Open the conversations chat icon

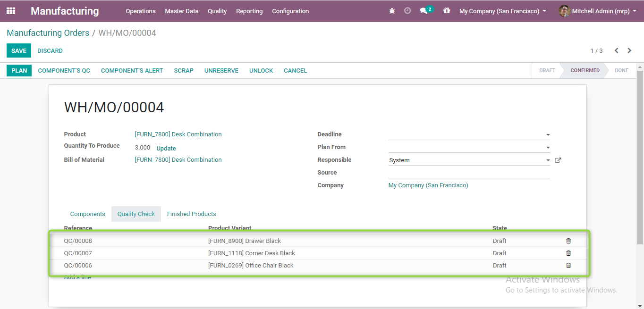424,11
